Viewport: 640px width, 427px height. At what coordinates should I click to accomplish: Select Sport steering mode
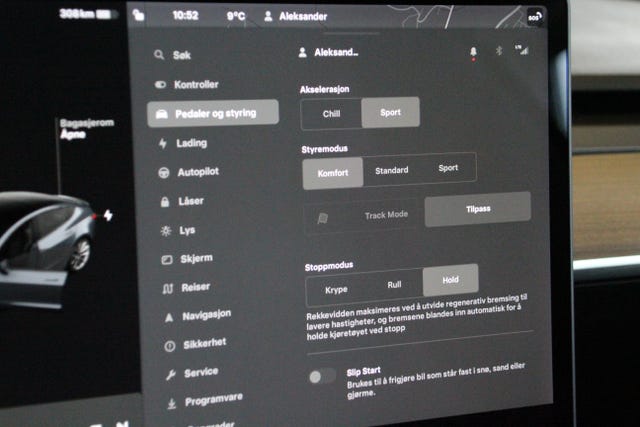click(x=448, y=168)
